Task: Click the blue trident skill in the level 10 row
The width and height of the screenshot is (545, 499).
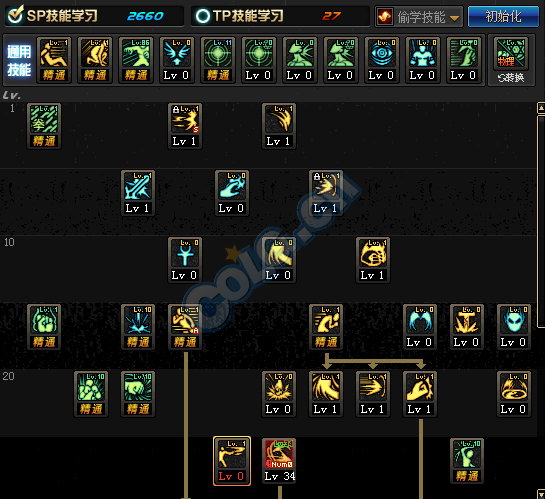Action: [185, 260]
